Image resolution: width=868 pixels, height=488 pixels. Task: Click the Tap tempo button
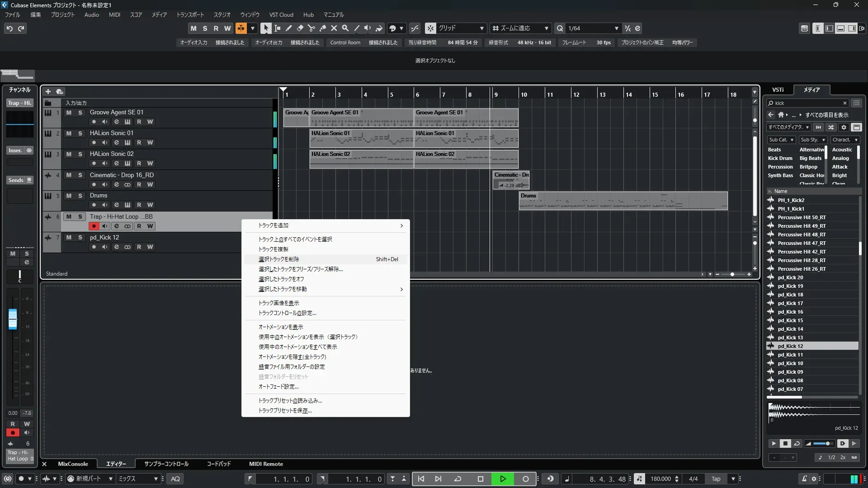click(716, 479)
